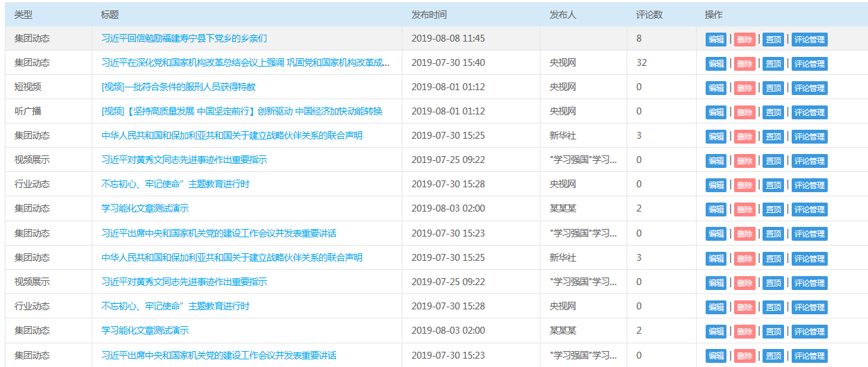Delete the 服刑人员获得特赦 video article
The image size is (868, 367).
pyautogui.click(x=744, y=88)
